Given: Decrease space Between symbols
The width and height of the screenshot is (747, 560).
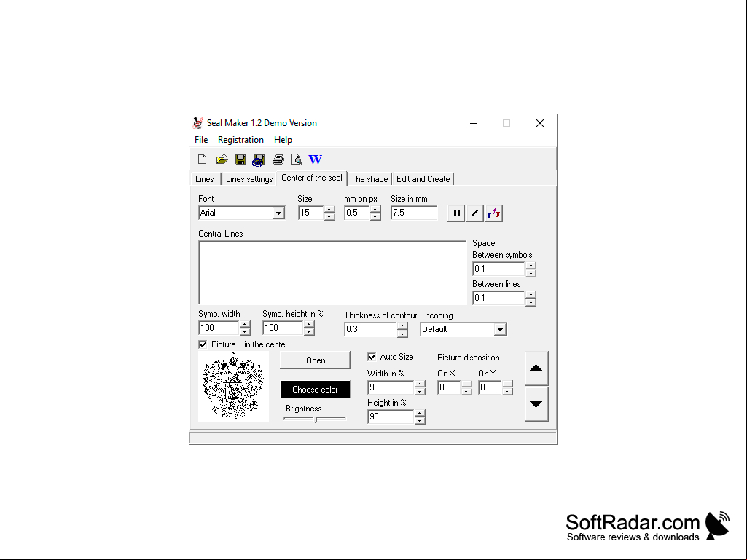Looking at the screenshot, I should point(531,273).
